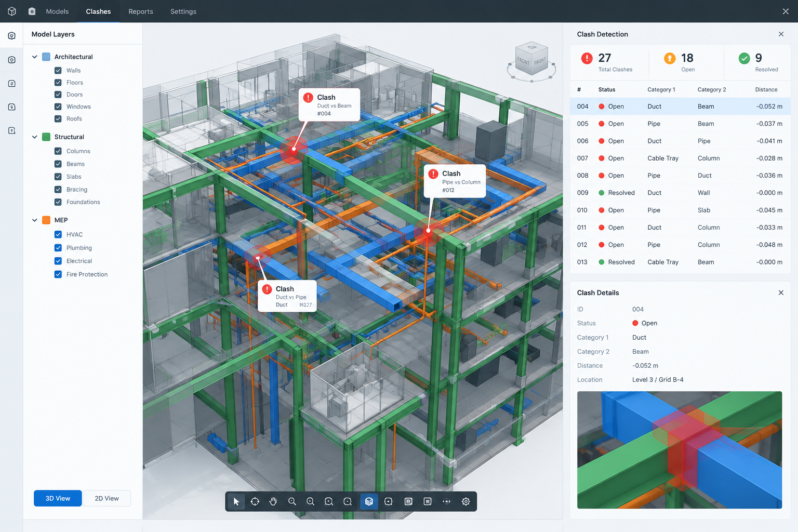This screenshot has width=798, height=532.
Task: Collapse the MEP layer group
Action: (35, 220)
